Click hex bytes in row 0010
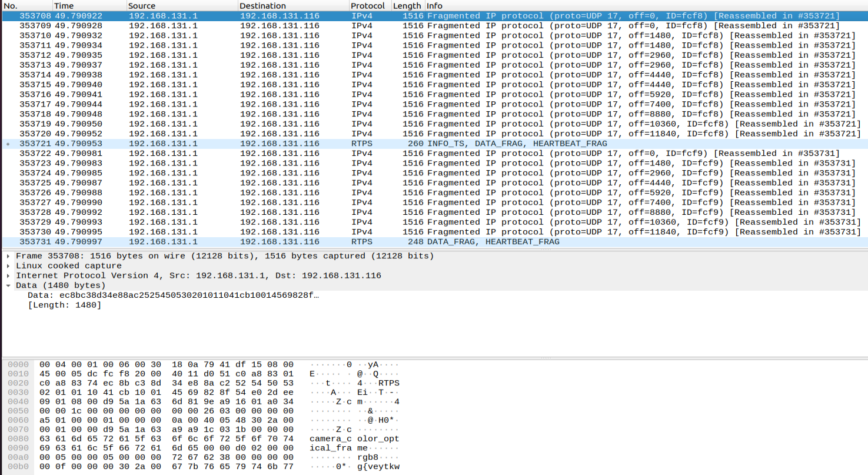The height and width of the screenshot is (475, 868). (x=166, y=374)
